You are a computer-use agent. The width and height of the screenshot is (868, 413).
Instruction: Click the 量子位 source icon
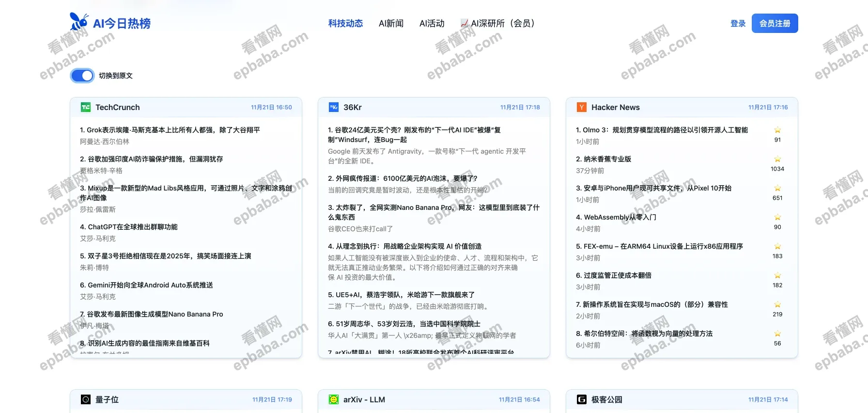pyautogui.click(x=86, y=399)
